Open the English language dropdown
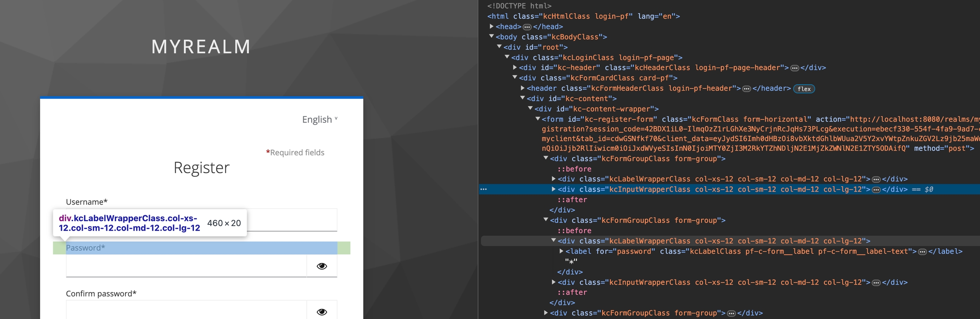The image size is (980, 319). coord(319,120)
